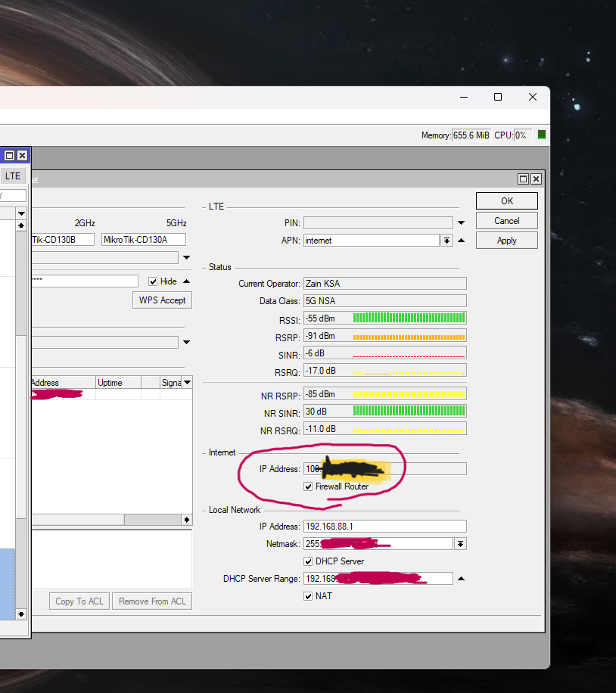The height and width of the screenshot is (693, 616).
Task: Click the RSRQ -17.0 dB value
Action: tap(321, 371)
